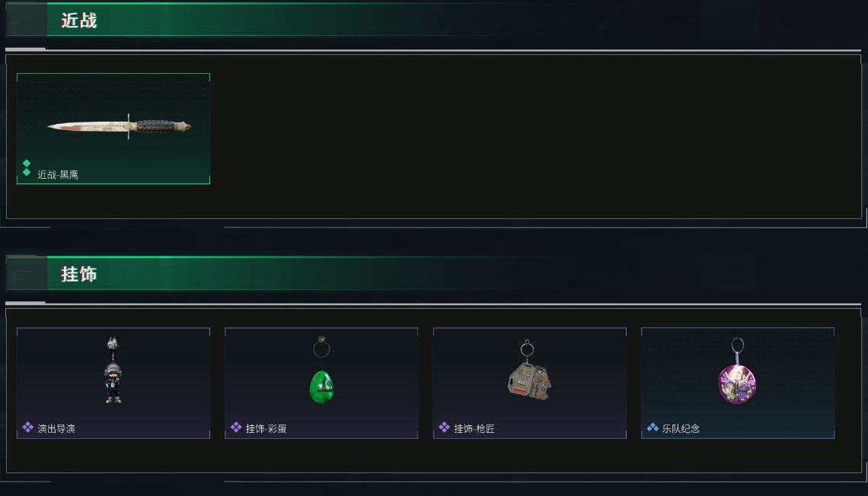Click the purple rarity icon beside 演出导演
This screenshot has width=868, height=496.
tap(27, 428)
